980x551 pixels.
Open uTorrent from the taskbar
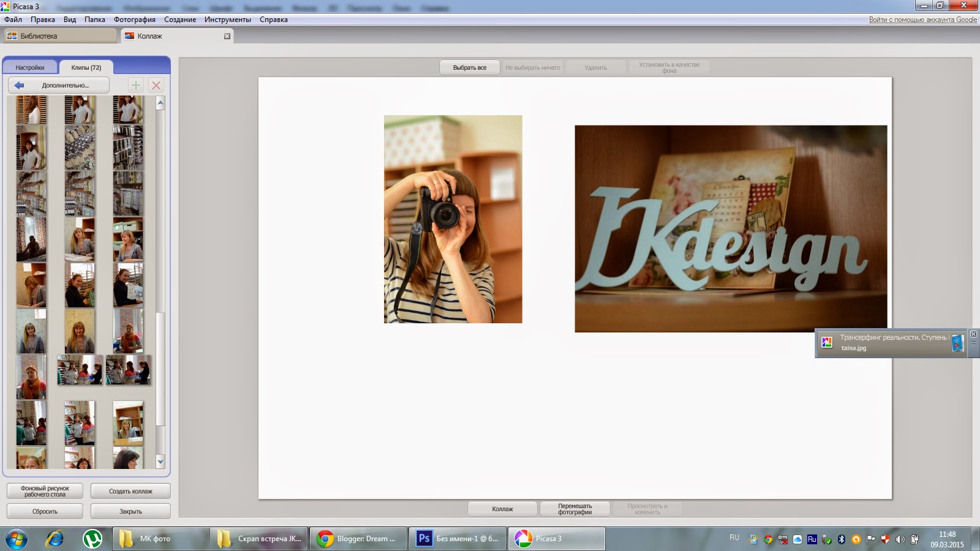click(92, 539)
